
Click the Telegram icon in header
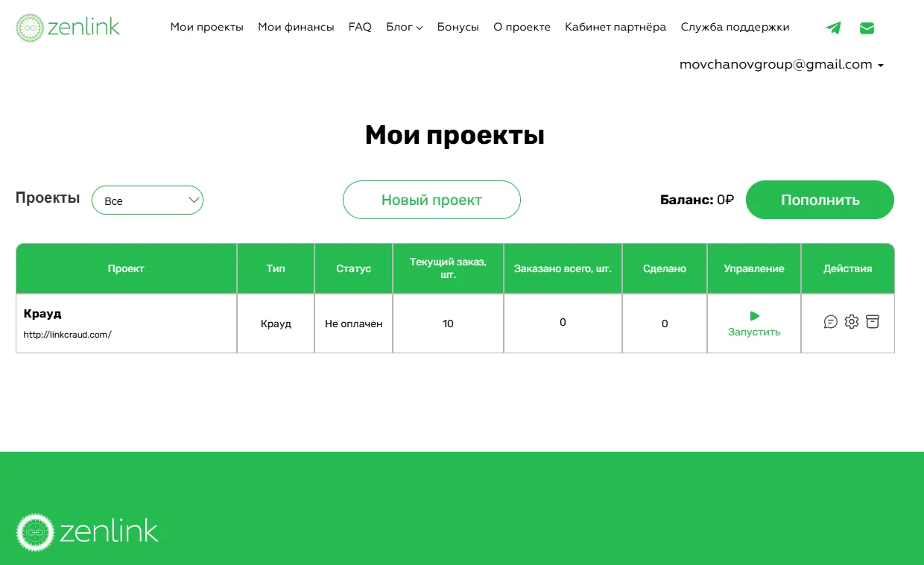(x=833, y=28)
